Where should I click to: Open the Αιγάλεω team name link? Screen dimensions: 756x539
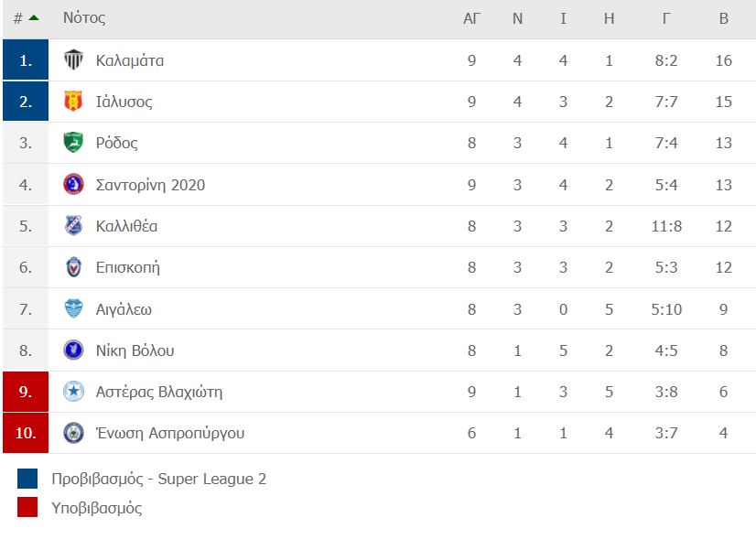click(124, 309)
